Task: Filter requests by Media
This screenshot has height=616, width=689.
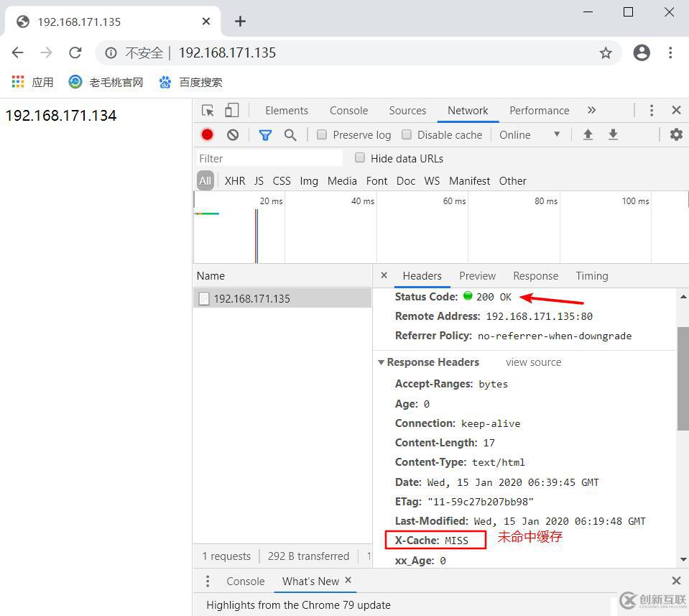Action: tap(342, 180)
